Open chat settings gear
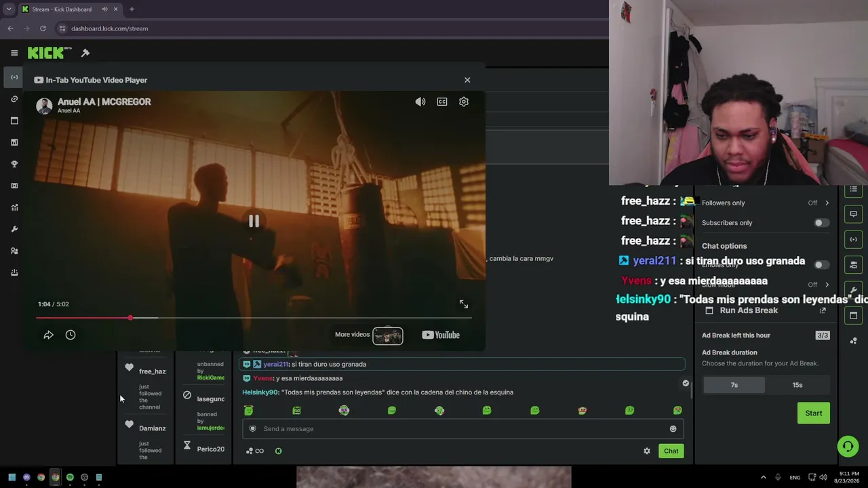Viewport: 868px width, 488px height. (x=647, y=451)
